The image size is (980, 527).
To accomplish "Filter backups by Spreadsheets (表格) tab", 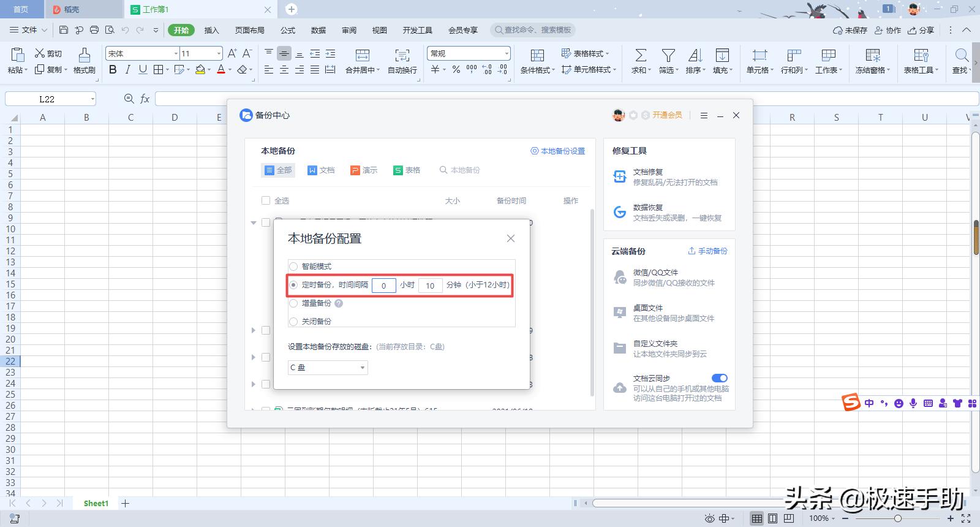I will pyautogui.click(x=407, y=170).
